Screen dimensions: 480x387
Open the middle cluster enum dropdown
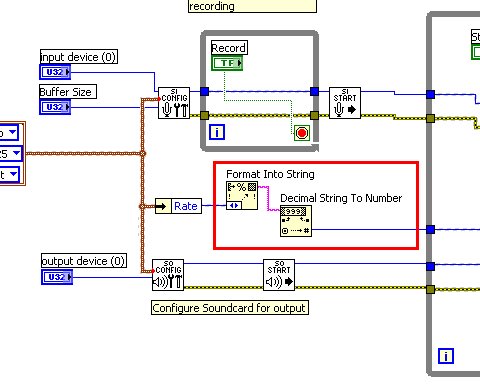pos(11,154)
